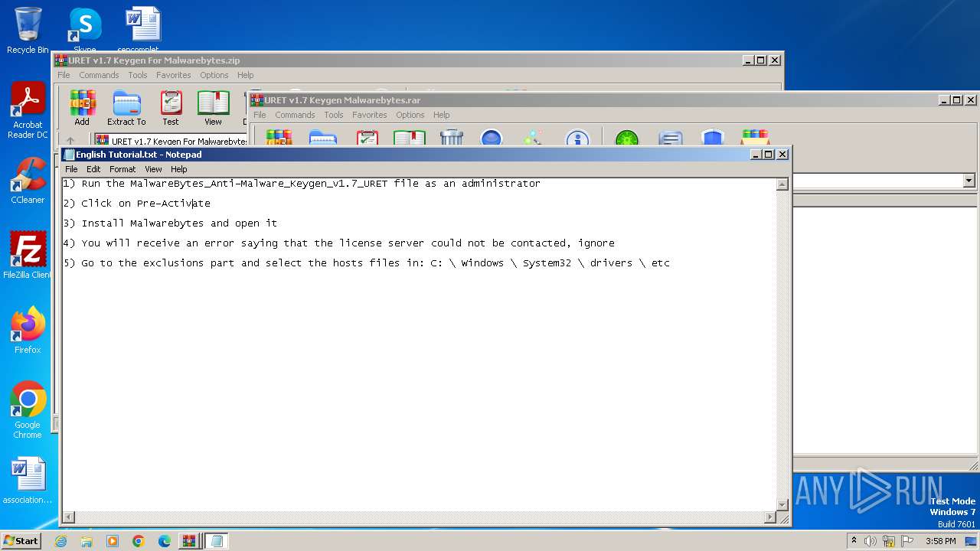Open Options menu in the rar WinRAR window
980x551 pixels.
click(x=410, y=115)
